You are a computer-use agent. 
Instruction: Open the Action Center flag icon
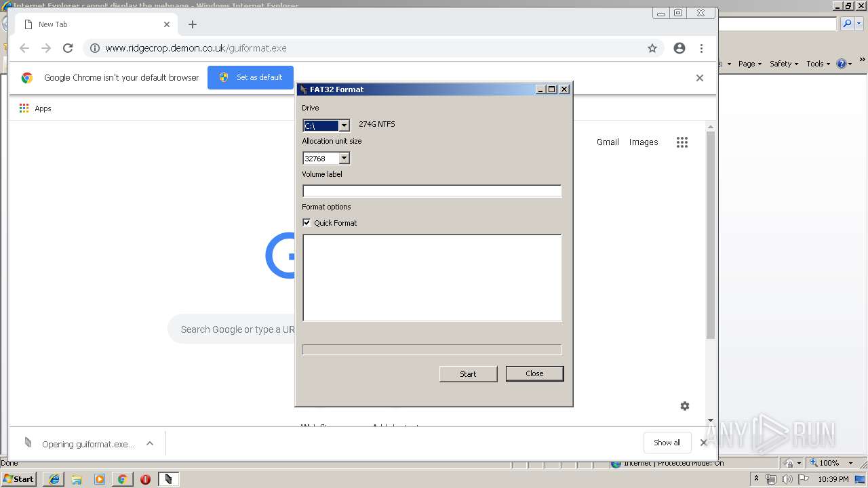[804, 479]
